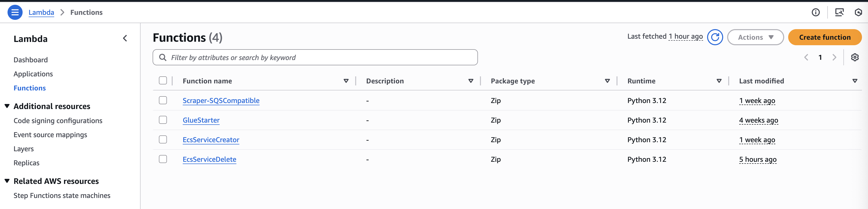The width and height of the screenshot is (868, 209).
Task: Collapse Related AWS resources section
Action: pos(7,181)
